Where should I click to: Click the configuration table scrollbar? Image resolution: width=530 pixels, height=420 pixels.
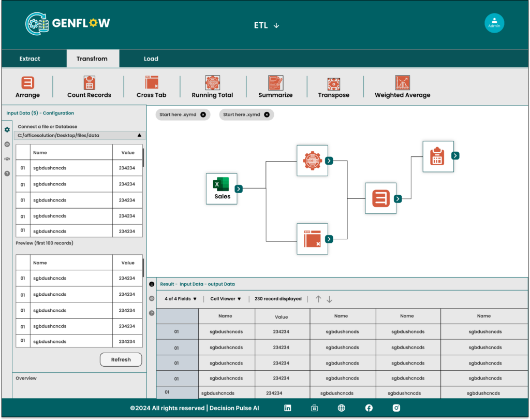[143, 157]
